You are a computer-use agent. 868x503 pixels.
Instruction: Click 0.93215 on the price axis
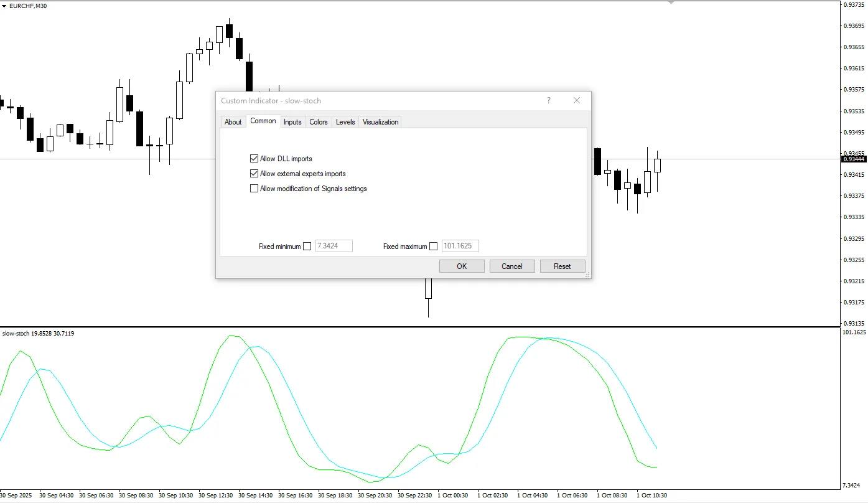coord(854,281)
